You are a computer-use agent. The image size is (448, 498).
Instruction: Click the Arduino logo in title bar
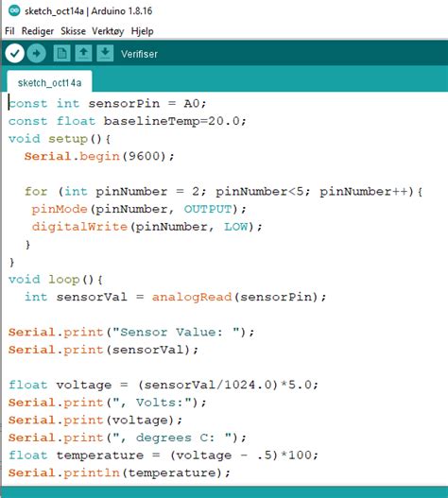coord(14,10)
